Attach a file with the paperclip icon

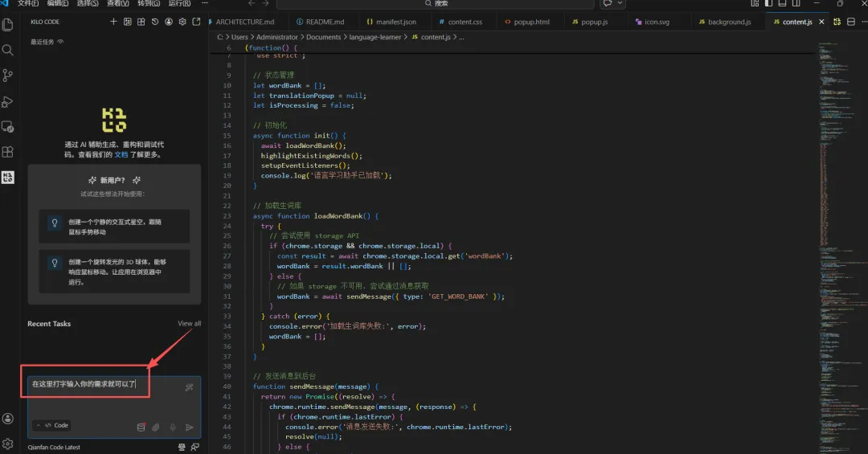pyautogui.click(x=156, y=427)
